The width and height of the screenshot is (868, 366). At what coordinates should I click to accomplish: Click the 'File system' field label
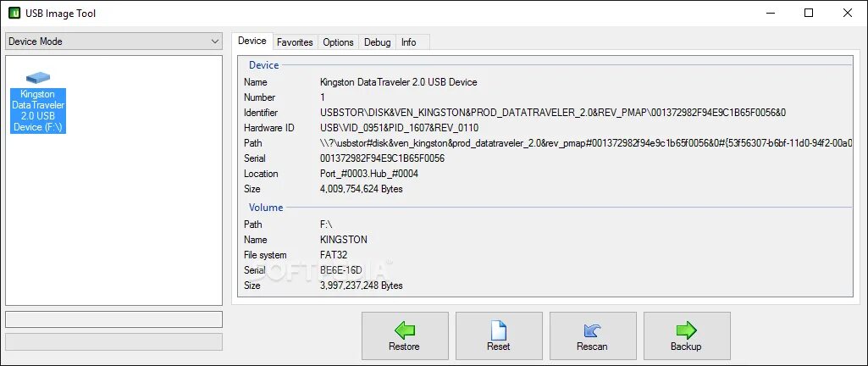click(x=265, y=255)
